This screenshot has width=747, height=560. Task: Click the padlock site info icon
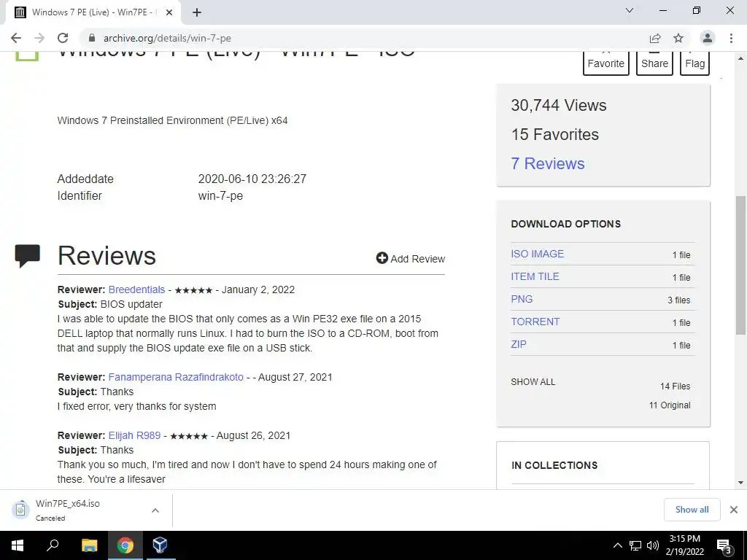coord(92,38)
